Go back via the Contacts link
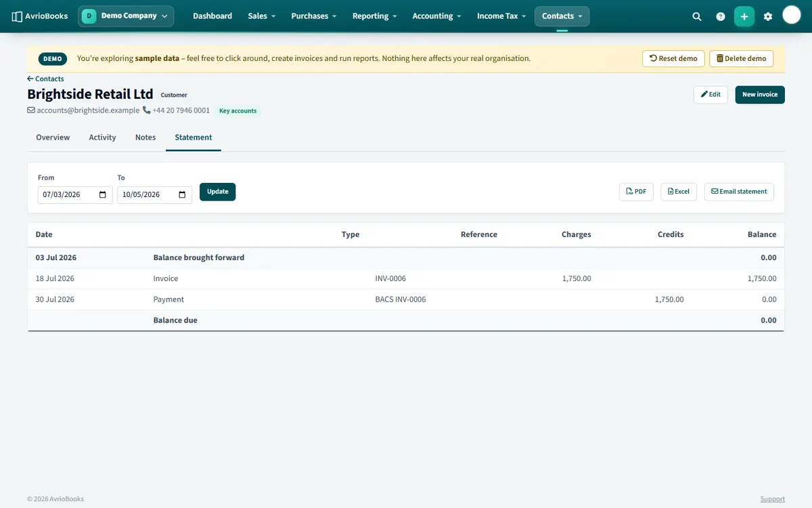Viewport: 812px width, 508px height. (45, 79)
